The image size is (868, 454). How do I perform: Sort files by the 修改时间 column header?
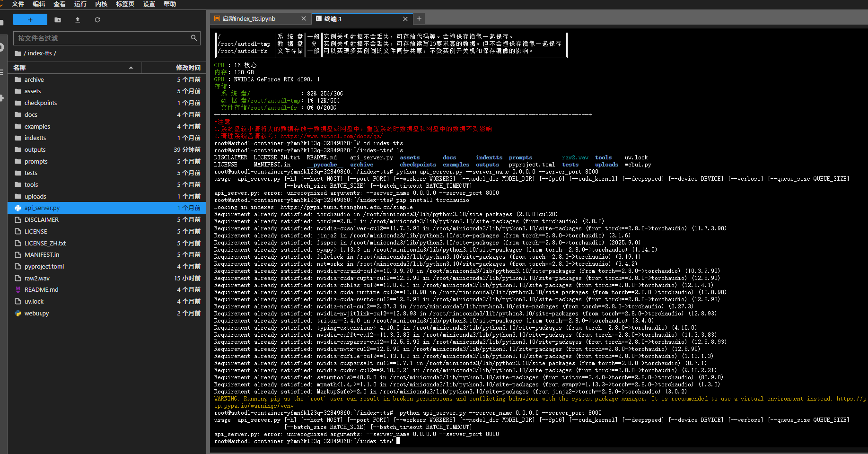[188, 68]
